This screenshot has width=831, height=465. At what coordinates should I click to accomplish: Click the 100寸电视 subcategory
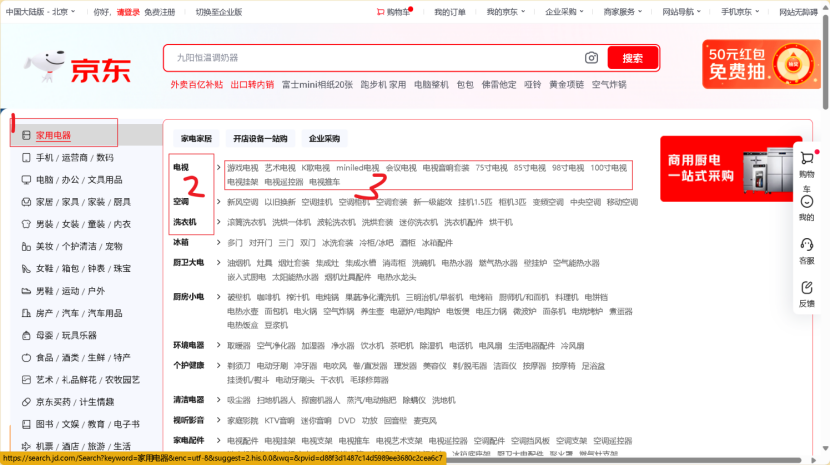pos(608,168)
